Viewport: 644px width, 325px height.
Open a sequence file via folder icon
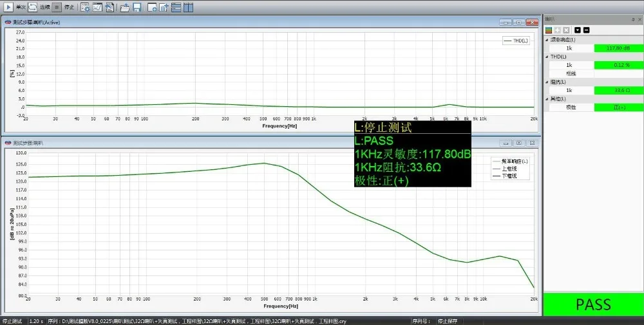tap(125, 7)
